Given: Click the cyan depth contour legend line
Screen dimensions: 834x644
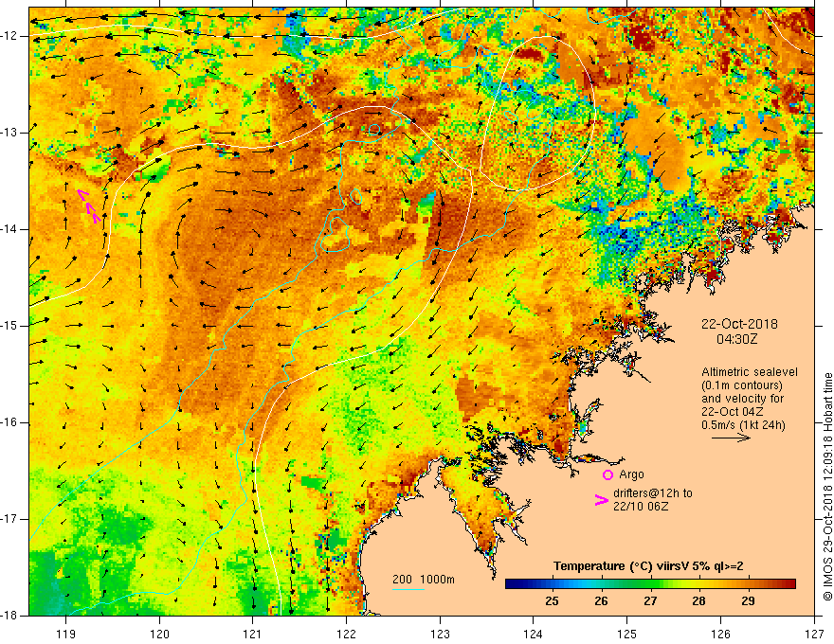Looking at the screenshot, I should (408, 589).
